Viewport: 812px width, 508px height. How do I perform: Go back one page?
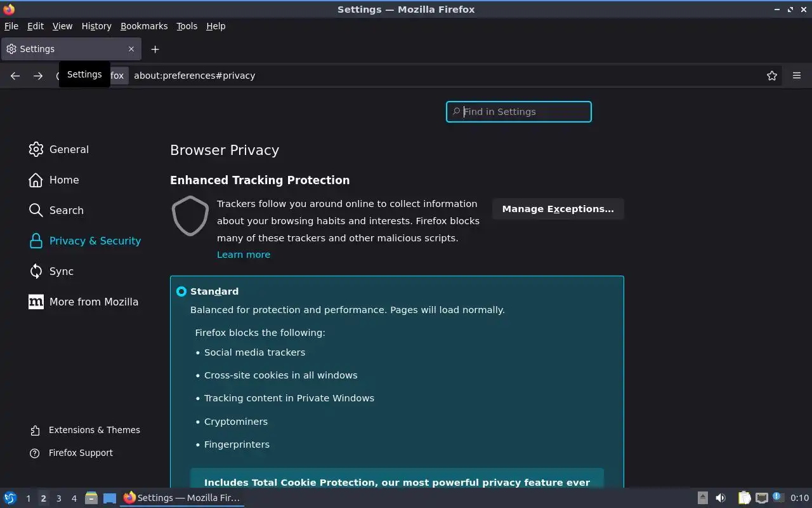click(15, 76)
